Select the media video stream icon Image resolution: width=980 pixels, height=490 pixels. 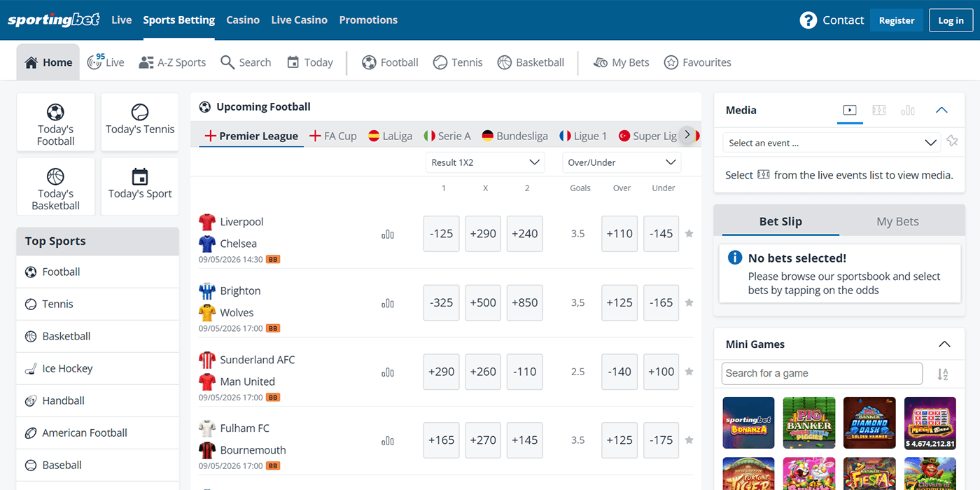(850, 110)
